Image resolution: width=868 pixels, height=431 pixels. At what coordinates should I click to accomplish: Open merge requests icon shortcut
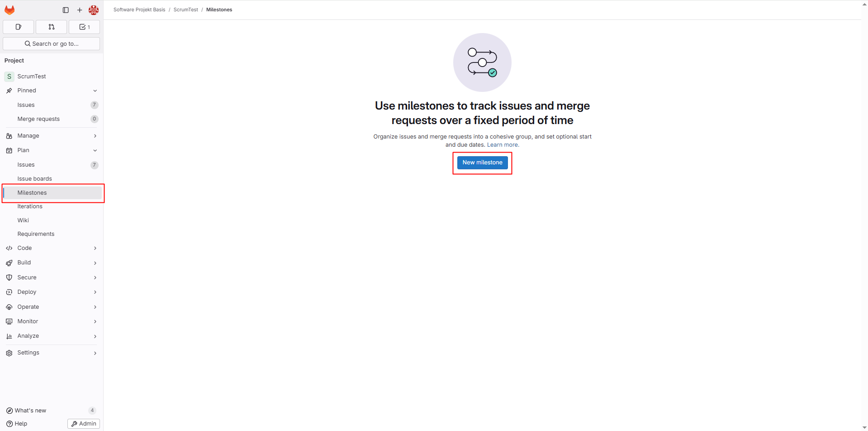pos(52,27)
